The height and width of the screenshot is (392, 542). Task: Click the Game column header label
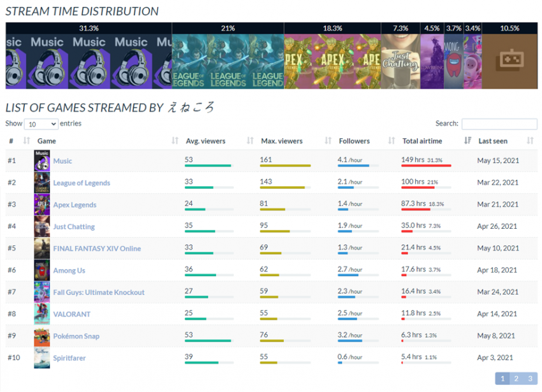pos(47,141)
